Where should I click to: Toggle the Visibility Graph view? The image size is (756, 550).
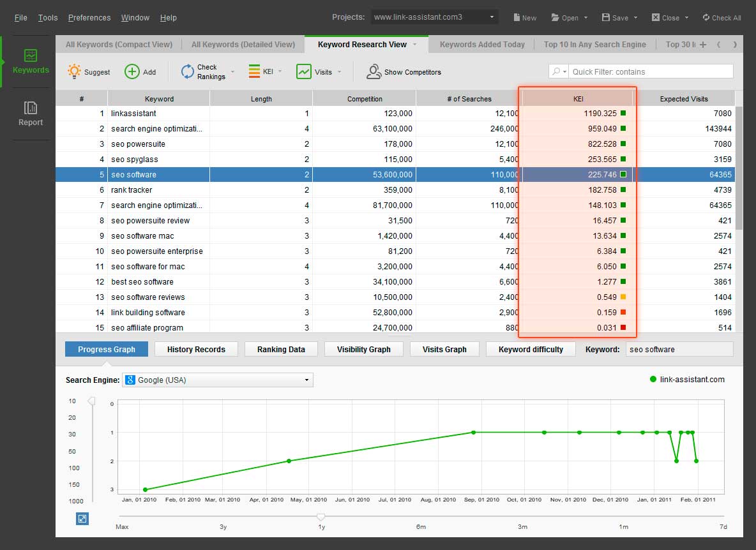pyautogui.click(x=363, y=349)
